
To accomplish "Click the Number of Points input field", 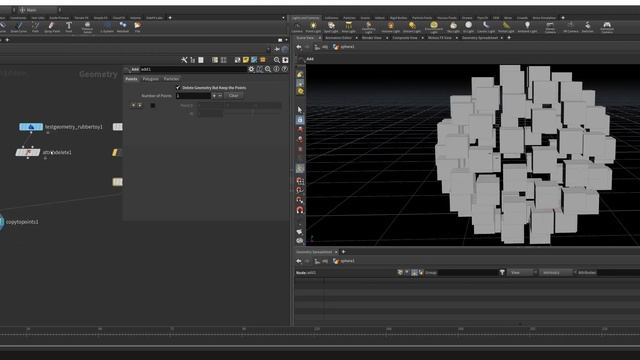I will [x=193, y=96].
